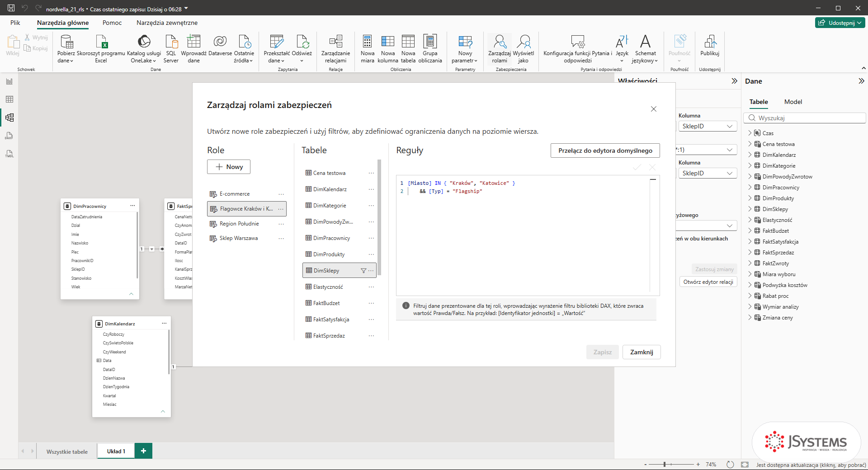
Task: Click Nowa kolumna icon
Action: coord(388,49)
